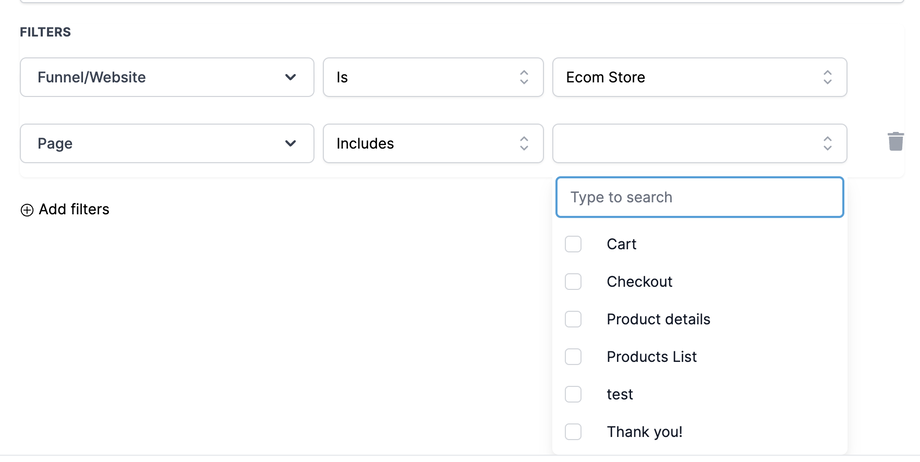Open the Includes operator dropdown
The image size is (920, 462).
[432, 143]
